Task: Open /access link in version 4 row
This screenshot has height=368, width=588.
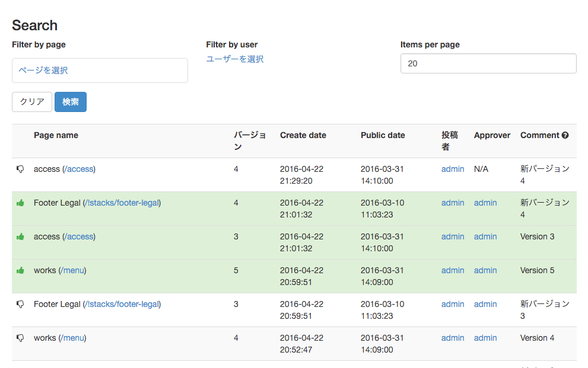Action: click(79, 169)
